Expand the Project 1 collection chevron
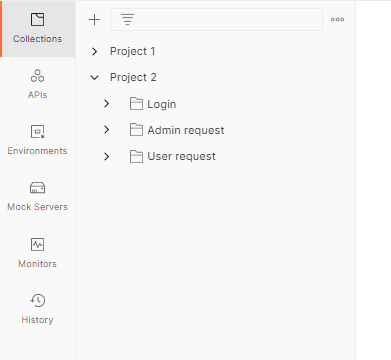 click(x=95, y=51)
